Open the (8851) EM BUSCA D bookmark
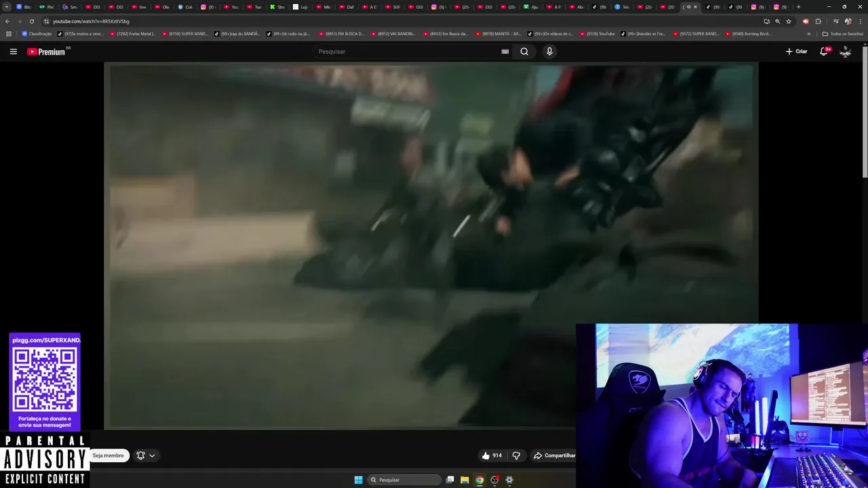This screenshot has height=488, width=868. (342, 34)
